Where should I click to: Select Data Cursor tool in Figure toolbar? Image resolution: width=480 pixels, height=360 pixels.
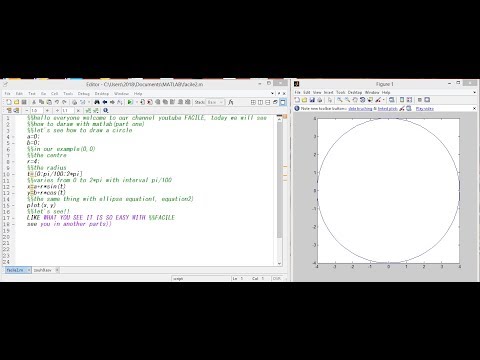coord(370,100)
